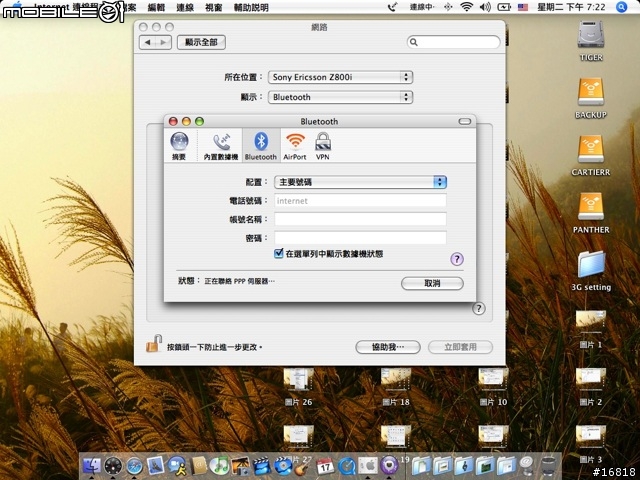Open Address Book in the Dock
The image size is (640, 480).
199,466
